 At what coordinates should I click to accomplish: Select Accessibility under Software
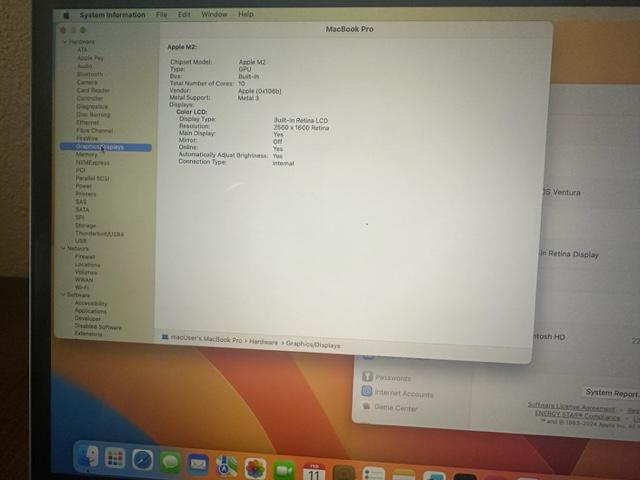[91, 303]
